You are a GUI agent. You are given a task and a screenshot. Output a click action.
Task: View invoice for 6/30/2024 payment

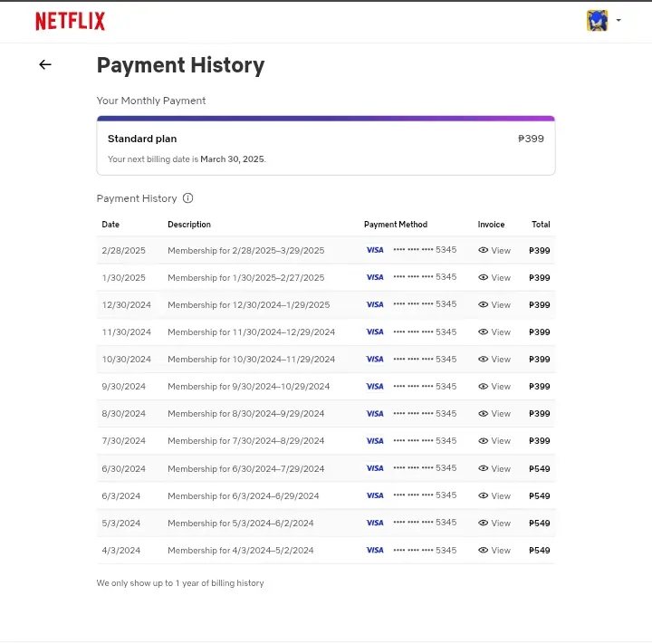(494, 469)
